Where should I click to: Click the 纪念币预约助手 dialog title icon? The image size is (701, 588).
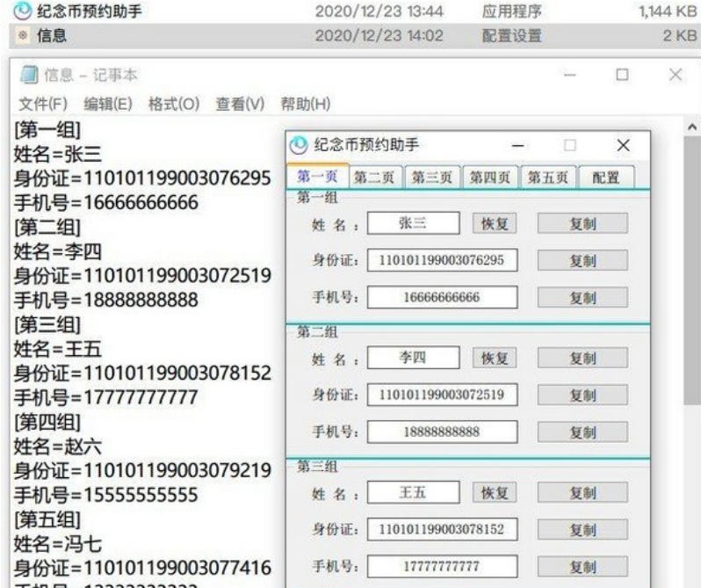point(300,145)
